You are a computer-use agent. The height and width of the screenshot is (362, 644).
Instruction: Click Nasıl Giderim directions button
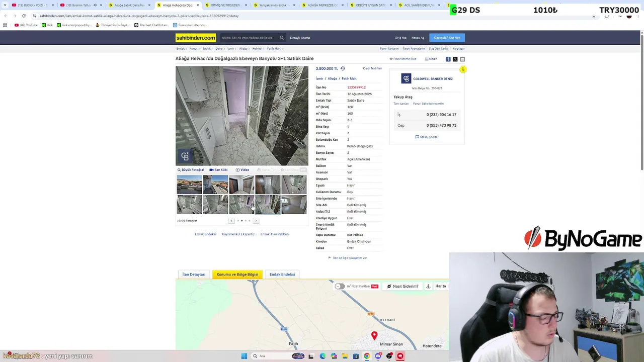[403, 286]
